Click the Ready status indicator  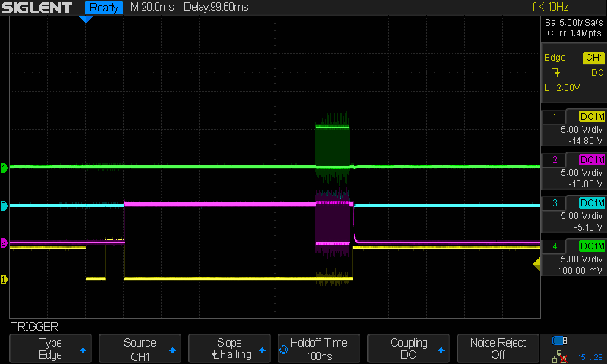click(x=104, y=8)
